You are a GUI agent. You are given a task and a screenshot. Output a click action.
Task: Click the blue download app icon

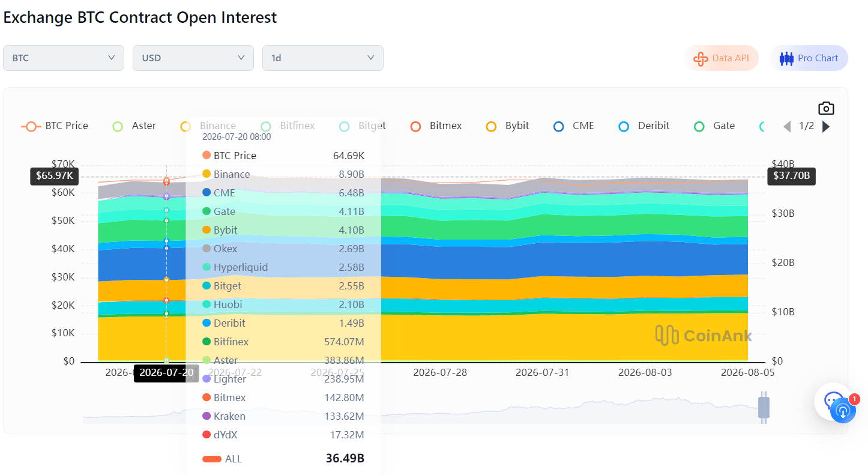tap(843, 411)
